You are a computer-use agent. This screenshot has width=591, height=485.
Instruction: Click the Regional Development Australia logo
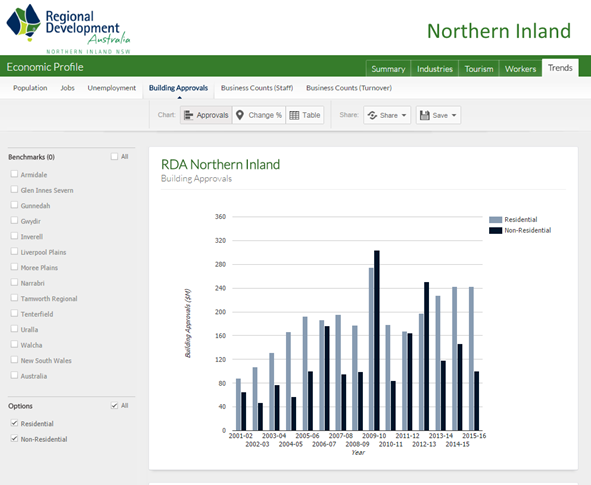(68, 29)
